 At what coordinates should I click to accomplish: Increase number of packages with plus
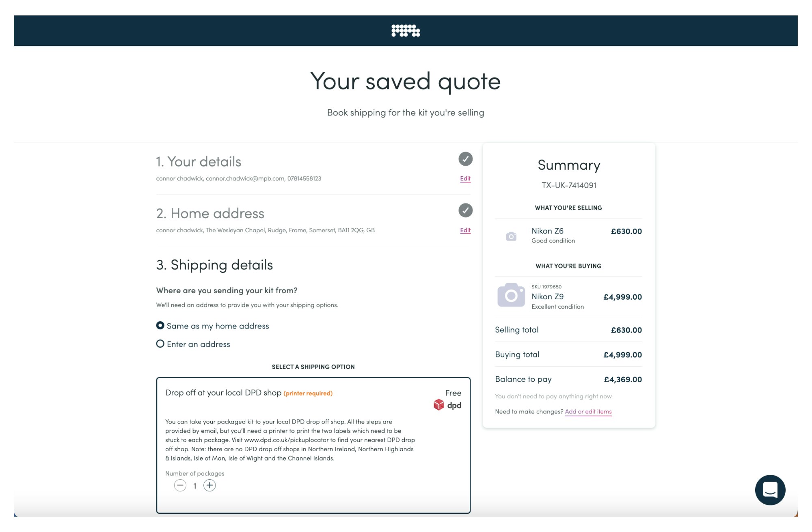coord(209,485)
